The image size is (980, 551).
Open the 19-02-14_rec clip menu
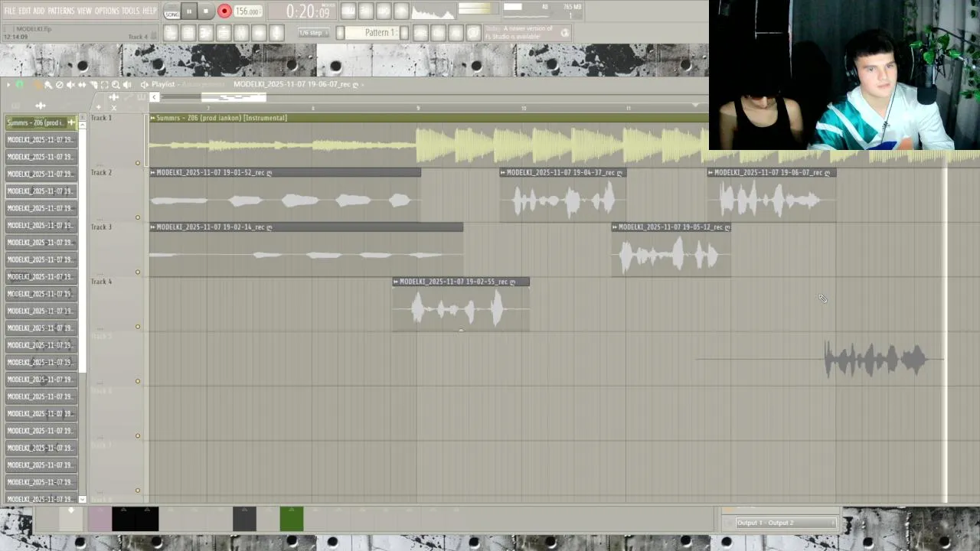[x=153, y=227]
